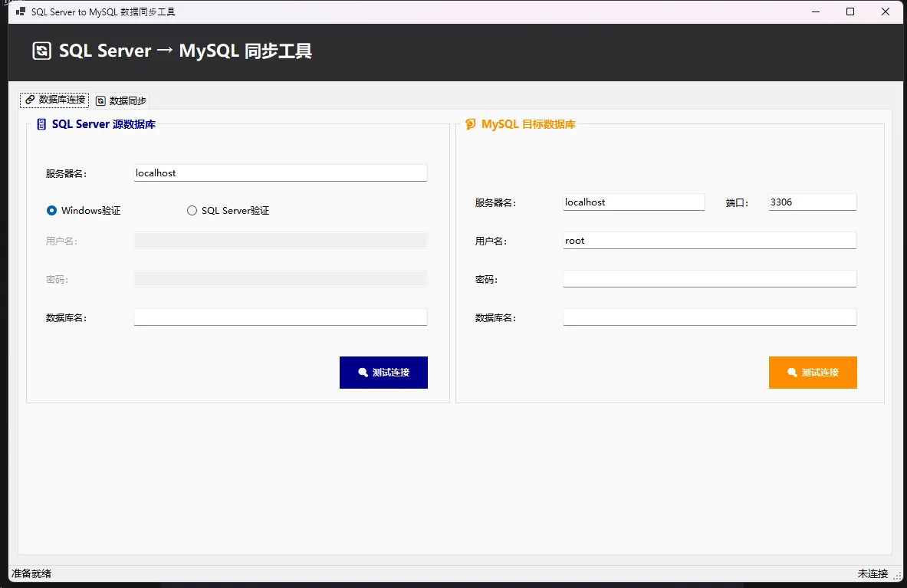Switch to the 数据库连接 tab
The height and width of the screenshot is (588, 907).
click(x=55, y=100)
